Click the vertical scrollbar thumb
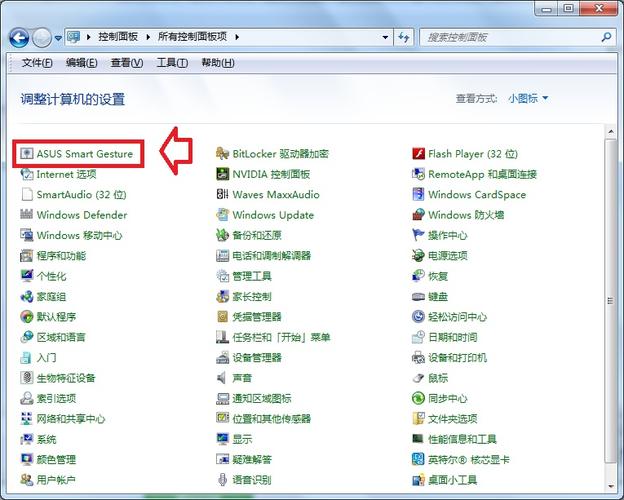The width and height of the screenshot is (624, 500). click(x=610, y=301)
